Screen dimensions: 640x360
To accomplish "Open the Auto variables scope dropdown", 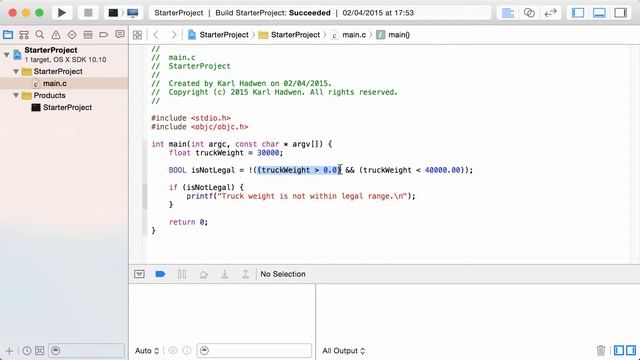I will point(147,351).
